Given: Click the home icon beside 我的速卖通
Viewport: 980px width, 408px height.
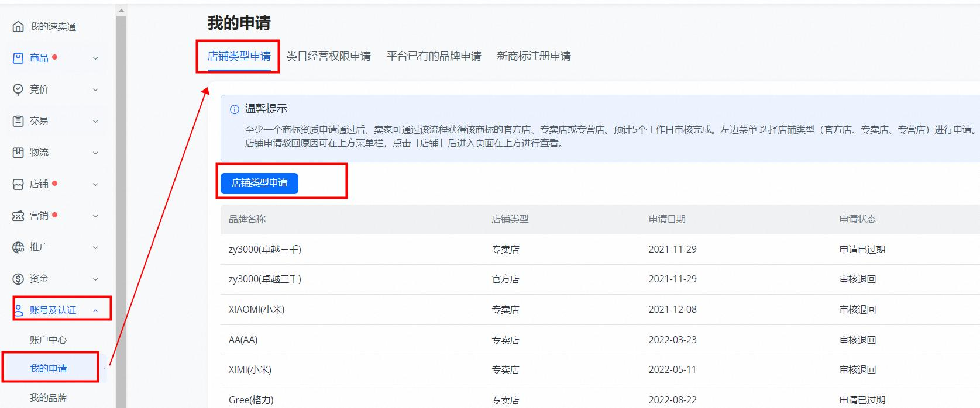Looking at the screenshot, I should pos(18,27).
